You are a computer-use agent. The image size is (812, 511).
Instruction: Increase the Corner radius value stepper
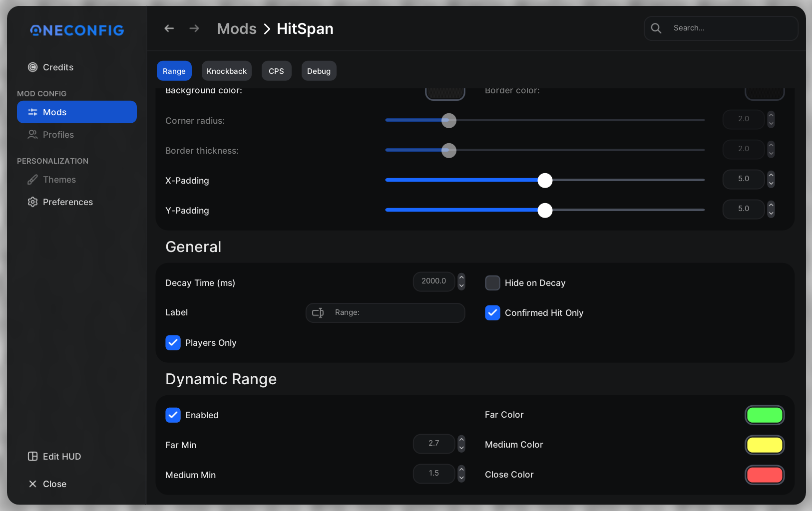771,115
